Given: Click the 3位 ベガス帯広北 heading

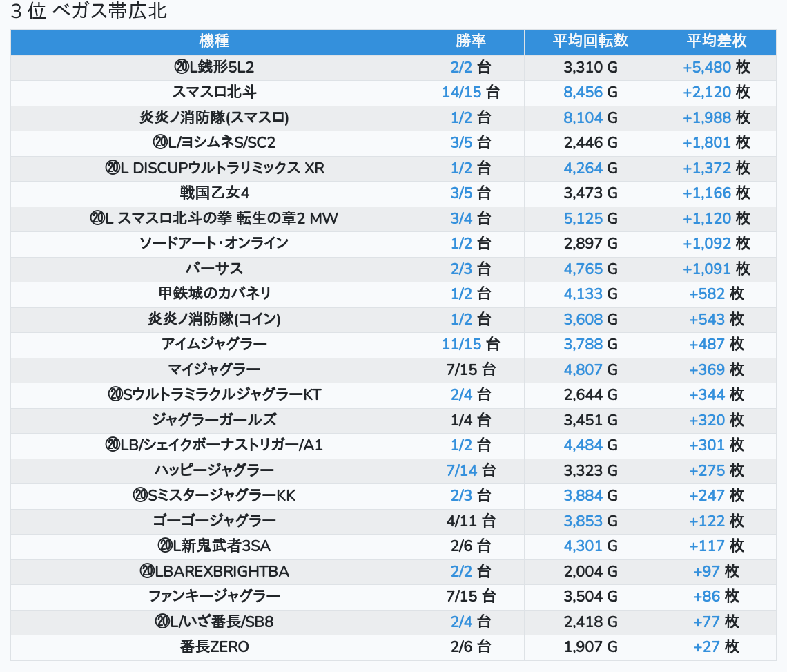Looking at the screenshot, I should 89,12.
